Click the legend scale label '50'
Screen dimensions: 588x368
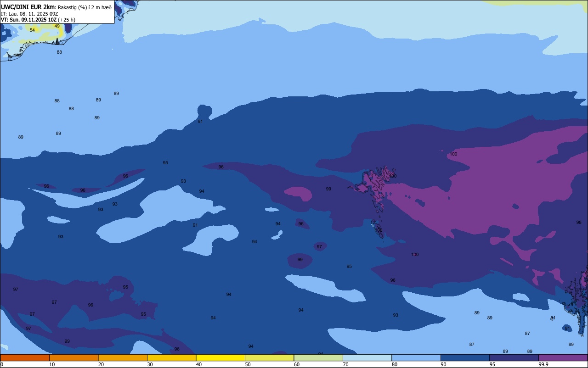[248, 364]
